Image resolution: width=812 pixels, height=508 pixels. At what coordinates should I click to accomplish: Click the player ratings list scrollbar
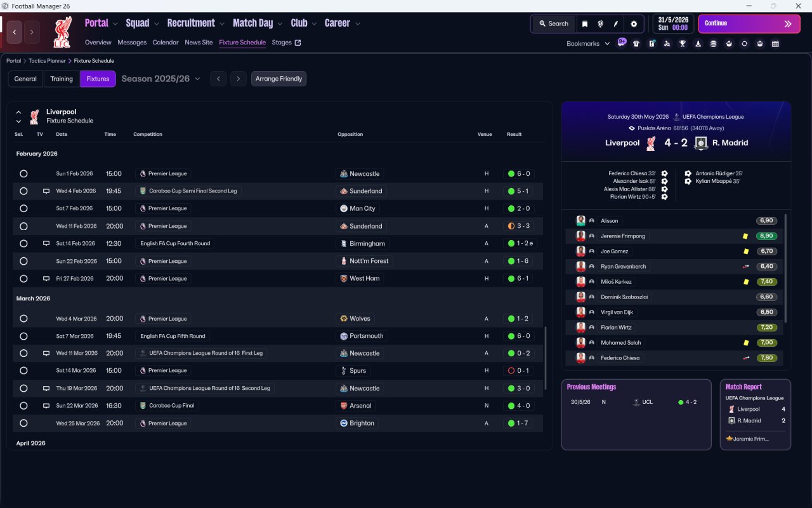click(785, 268)
